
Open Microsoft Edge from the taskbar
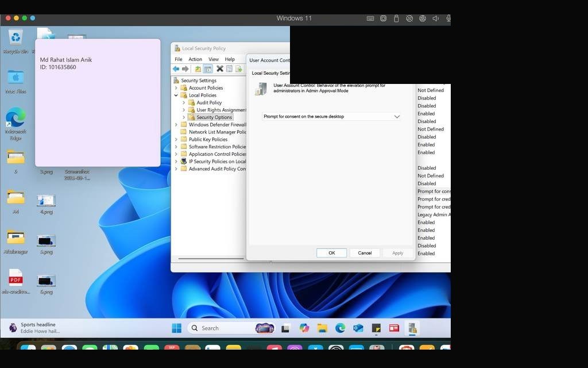[x=340, y=328]
